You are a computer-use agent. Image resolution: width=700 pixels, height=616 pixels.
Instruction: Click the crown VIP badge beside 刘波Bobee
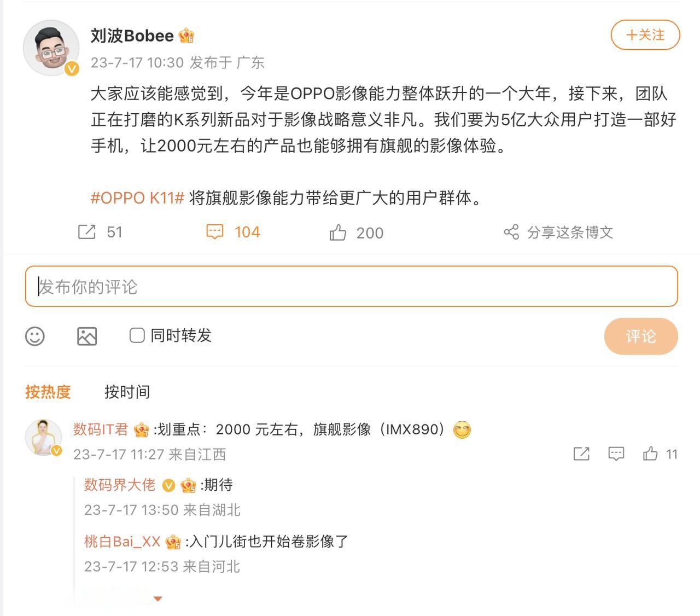186,35
